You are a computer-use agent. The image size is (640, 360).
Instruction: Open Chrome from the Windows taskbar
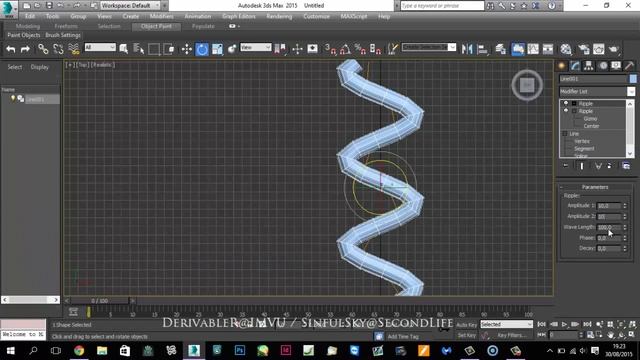point(79,351)
